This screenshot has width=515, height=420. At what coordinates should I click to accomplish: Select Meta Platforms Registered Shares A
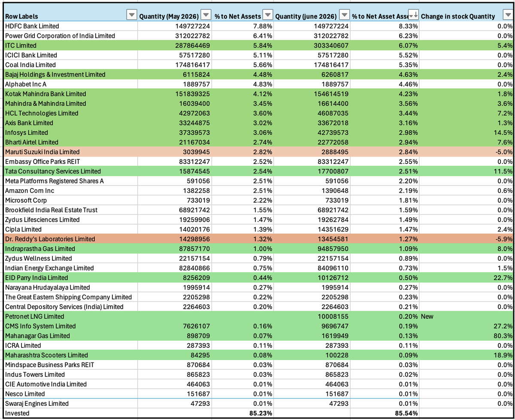click(x=70, y=181)
